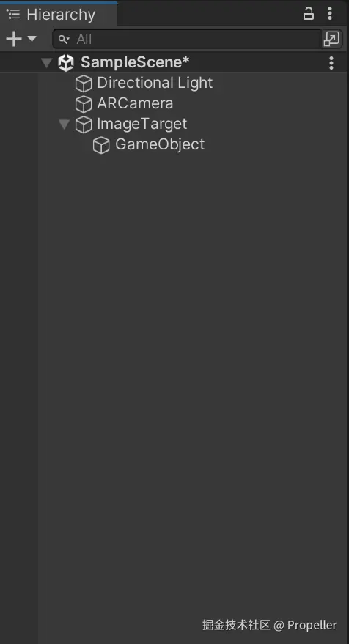Viewport: 349px width, 644px height.
Task: Click the magnifier icon in search bar
Action: [64, 40]
